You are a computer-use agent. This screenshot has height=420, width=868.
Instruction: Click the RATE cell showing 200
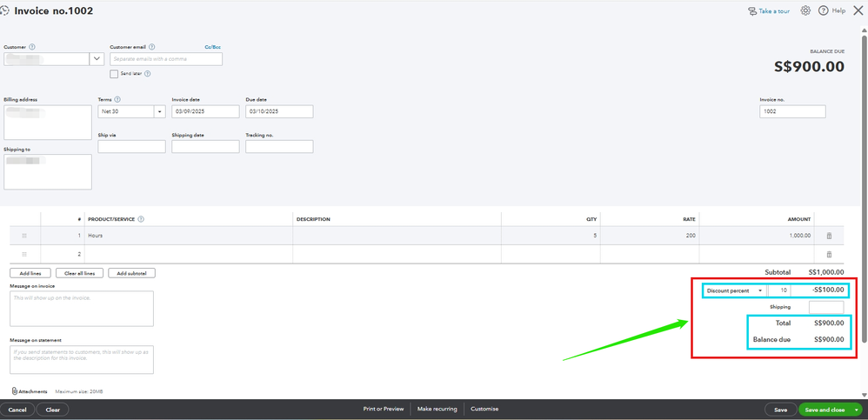(x=650, y=236)
